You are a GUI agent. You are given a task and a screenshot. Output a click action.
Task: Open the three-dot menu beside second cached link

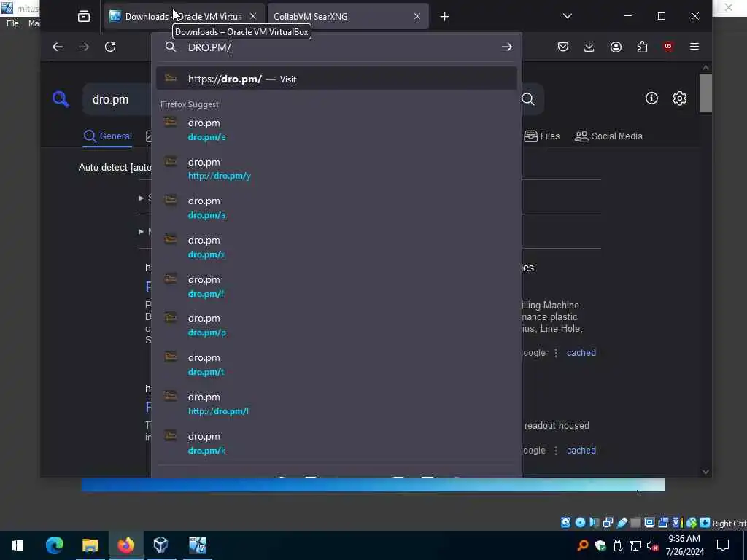[x=556, y=451]
